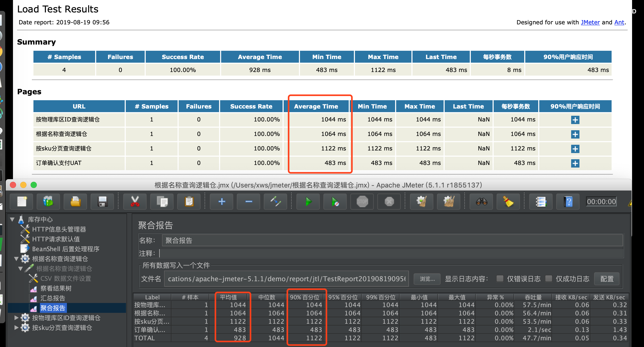Expand the 按物理库区ID查询逻辑仓 thread group

pyautogui.click(x=16, y=318)
